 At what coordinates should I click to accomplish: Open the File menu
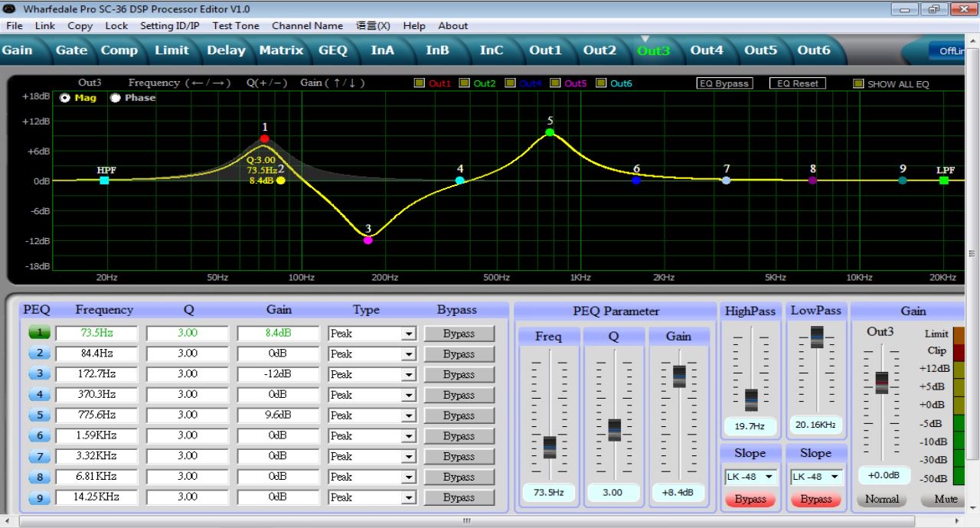(x=15, y=25)
